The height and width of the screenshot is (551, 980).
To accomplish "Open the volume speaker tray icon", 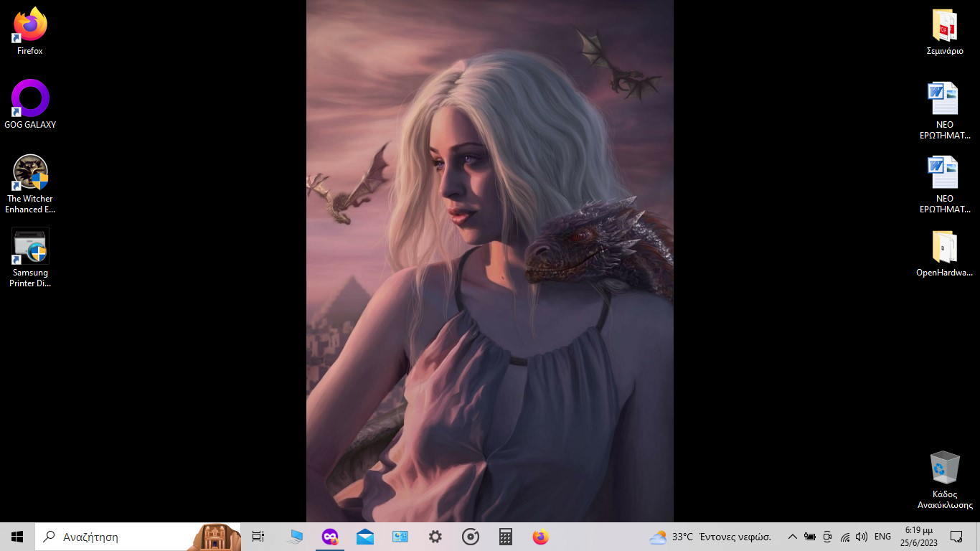I will click(x=862, y=537).
